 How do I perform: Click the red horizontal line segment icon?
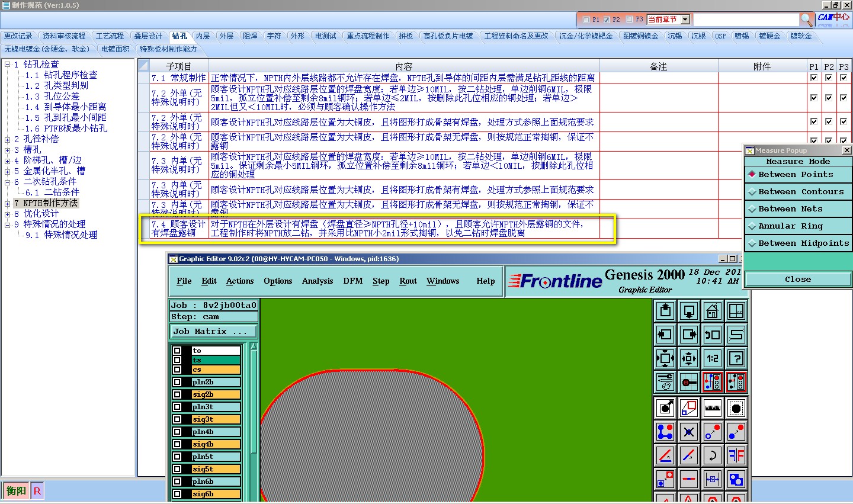(689, 479)
